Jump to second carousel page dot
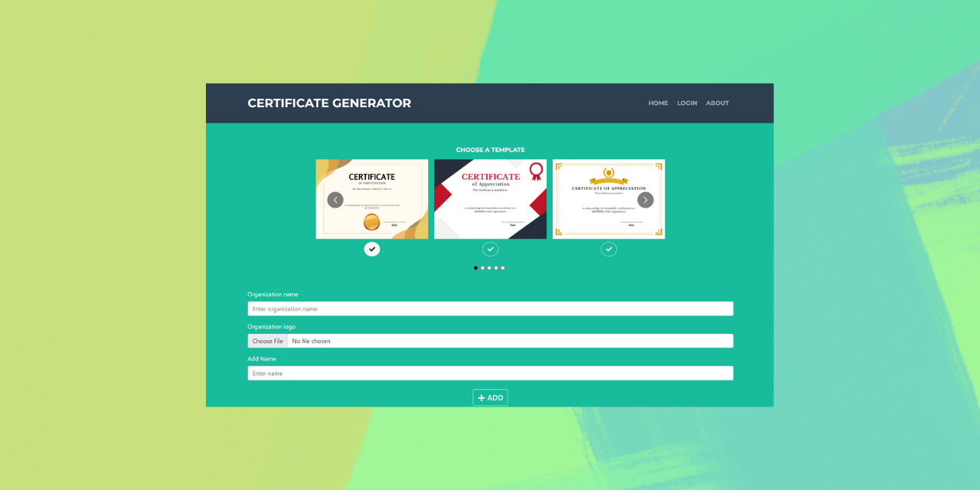The image size is (980, 490). pyautogui.click(x=482, y=268)
